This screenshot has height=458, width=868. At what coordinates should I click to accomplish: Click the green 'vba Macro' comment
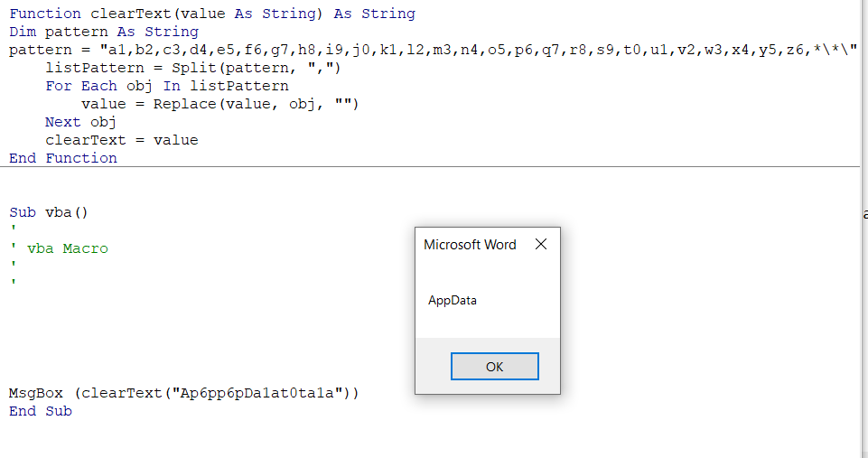click(x=68, y=248)
